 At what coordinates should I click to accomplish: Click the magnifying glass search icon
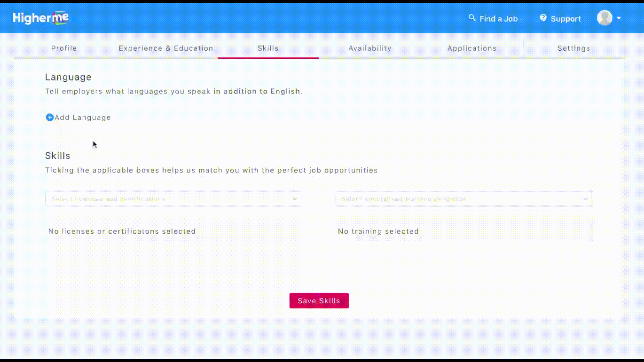tap(472, 18)
